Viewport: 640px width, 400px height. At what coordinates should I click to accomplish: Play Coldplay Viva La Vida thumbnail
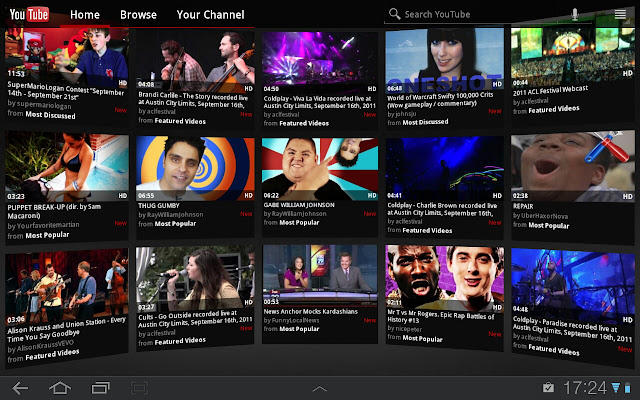click(320, 62)
